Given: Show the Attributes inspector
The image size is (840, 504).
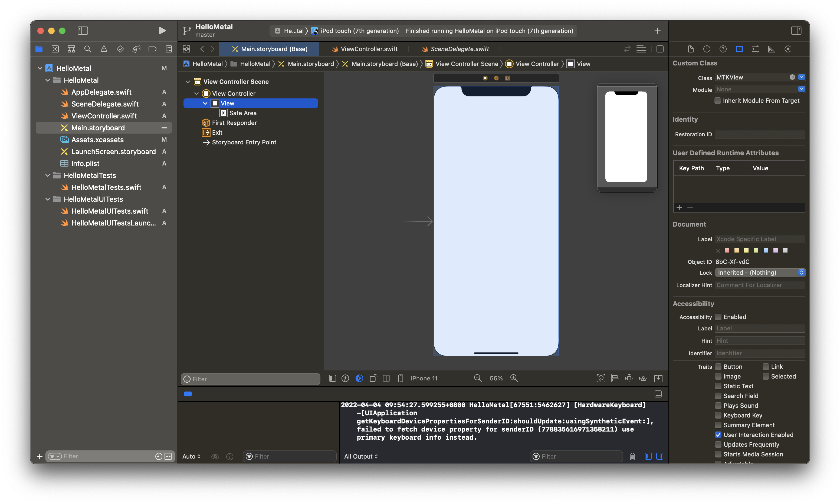Looking at the screenshot, I should pyautogui.click(x=755, y=49).
